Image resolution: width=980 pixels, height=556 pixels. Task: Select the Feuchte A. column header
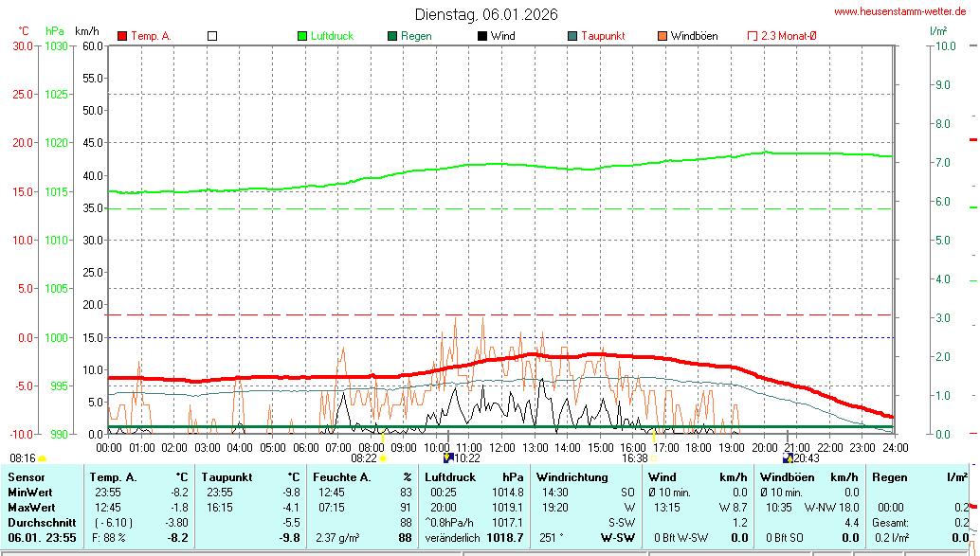click(x=345, y=477)
